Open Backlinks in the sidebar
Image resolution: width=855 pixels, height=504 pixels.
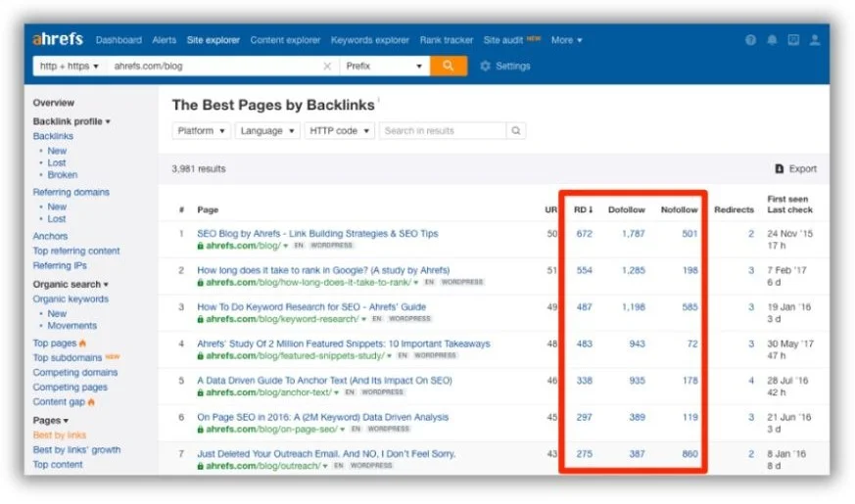click(x=53, y=136)
